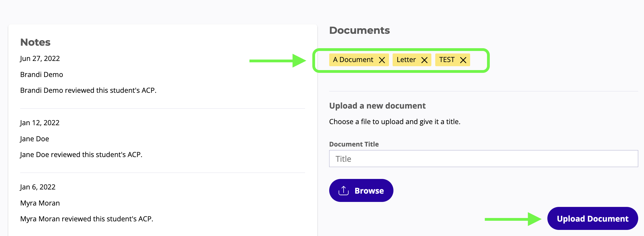Remove the "A Document" tag with its X
Image resolution: width=644 pixels, height=236 pixels.
(382, 60)
